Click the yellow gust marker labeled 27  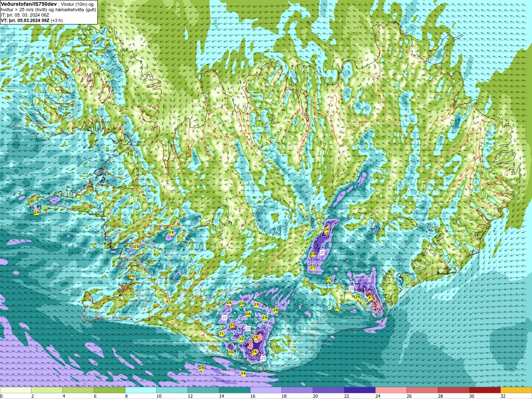(313, 268)
